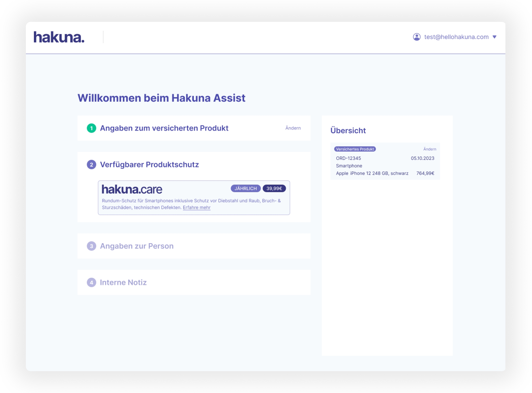Image resolution: width=532 pixels, height=393 pixels.
Task: Click the step 2 number badge
Action: (x=91, y=165)
